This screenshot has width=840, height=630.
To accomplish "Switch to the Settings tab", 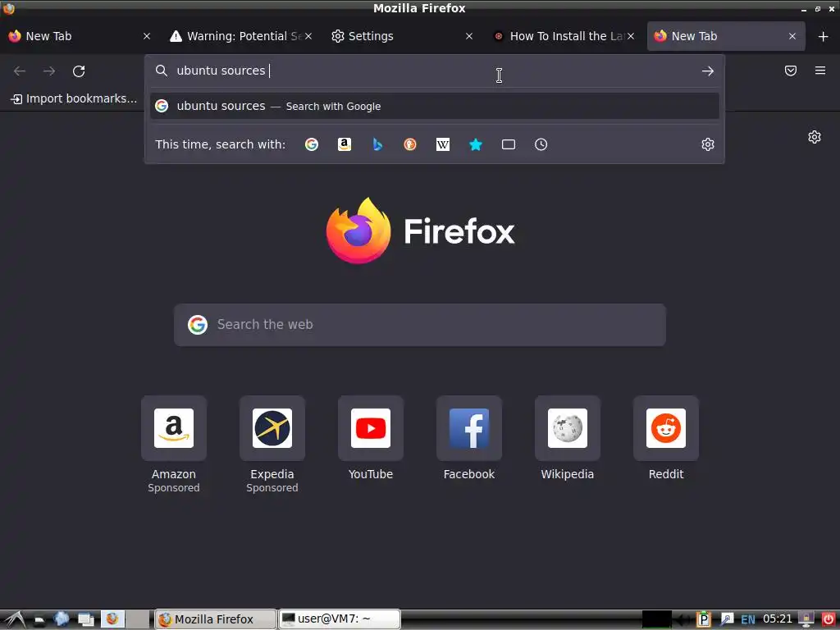I will pyautogui.click(x=403, y=36).
